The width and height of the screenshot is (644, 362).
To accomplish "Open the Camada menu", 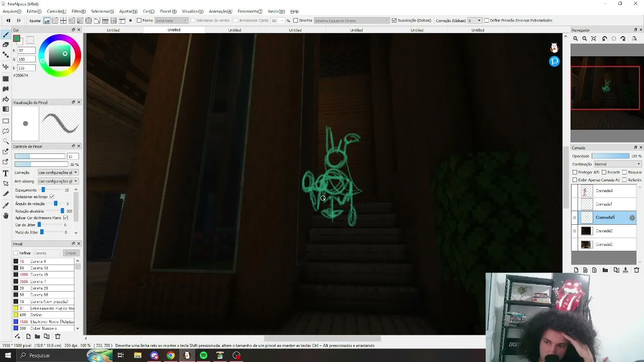I will 56,11.
